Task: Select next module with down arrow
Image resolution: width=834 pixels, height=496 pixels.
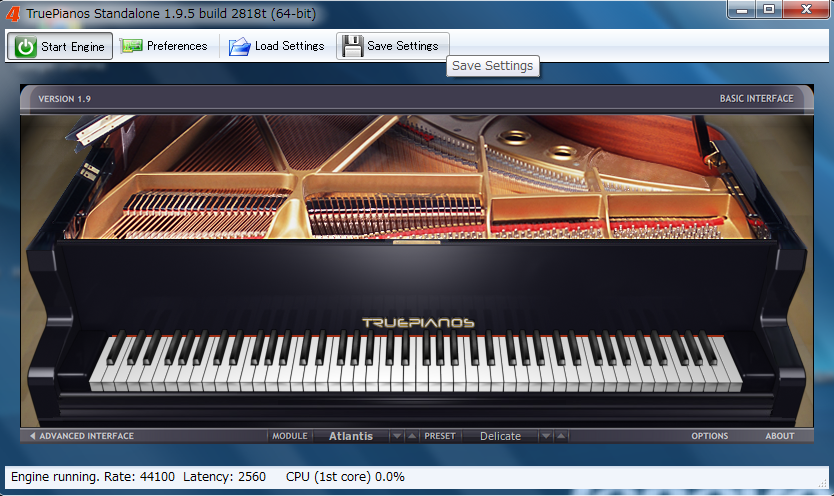Action: point(397,436)
